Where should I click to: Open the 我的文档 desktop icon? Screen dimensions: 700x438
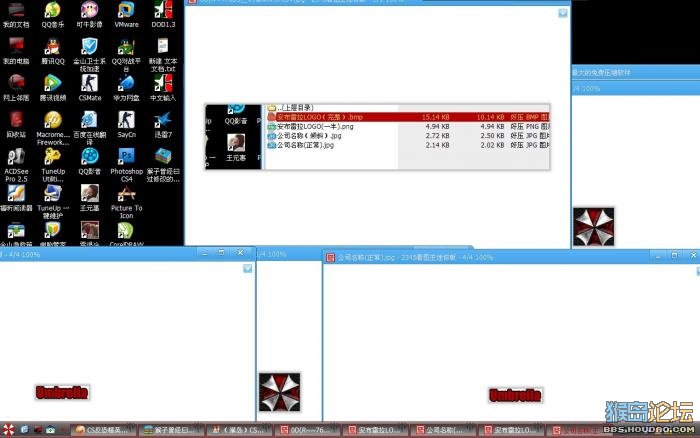point(16,14)
